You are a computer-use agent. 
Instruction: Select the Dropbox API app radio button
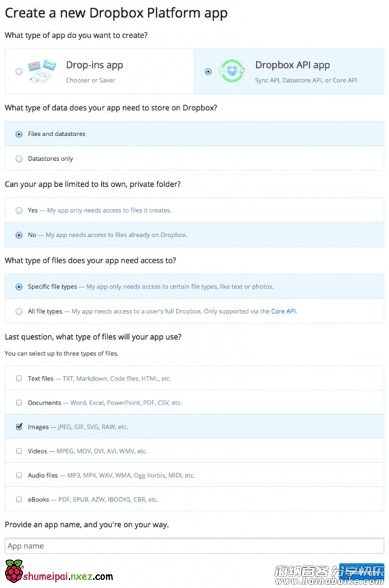pos(208,71)
